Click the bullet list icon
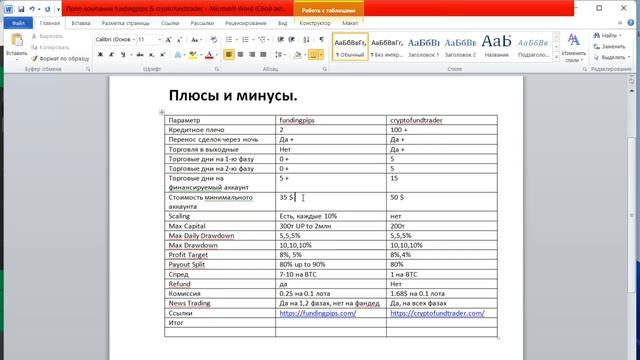This screenshot has height=360, width=640. click(x=229, y=40)
